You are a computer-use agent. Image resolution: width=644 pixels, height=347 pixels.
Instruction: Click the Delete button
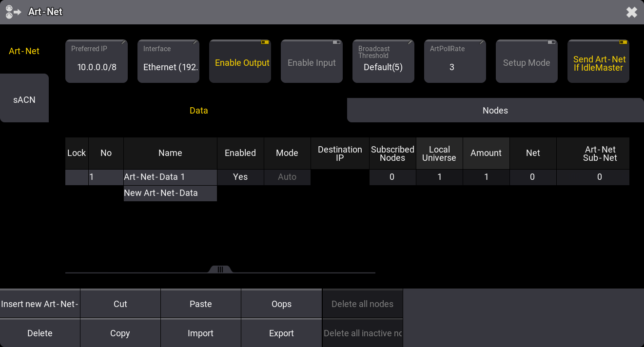40,333
